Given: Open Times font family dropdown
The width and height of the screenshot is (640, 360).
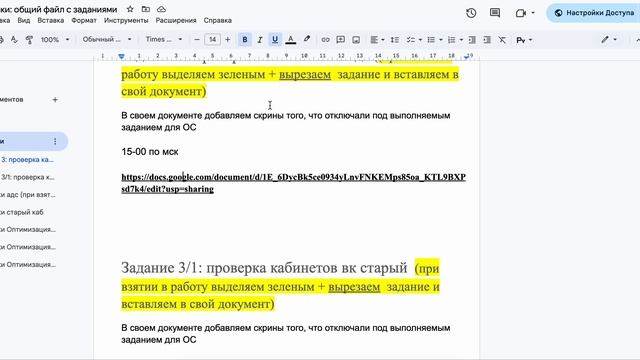Looking at the screenshot, I should 163,40.
